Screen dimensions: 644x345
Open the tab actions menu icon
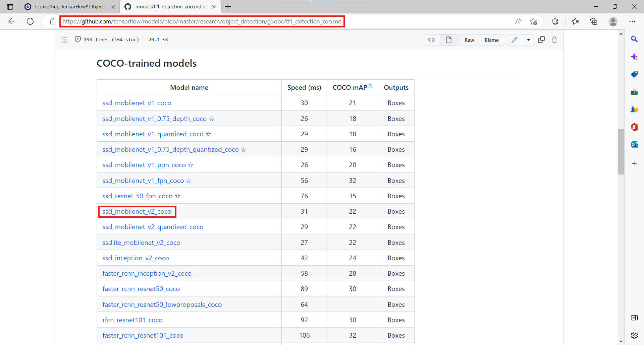10,7
